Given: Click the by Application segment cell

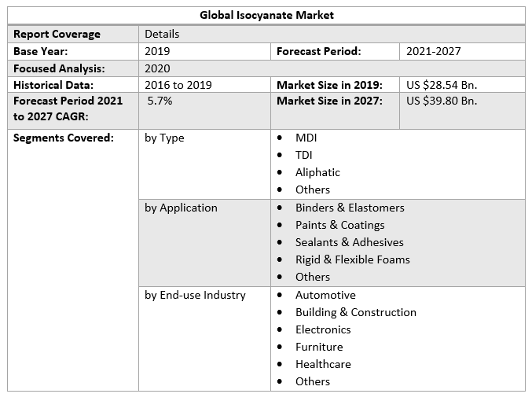Looking at the screenshot, I should coord(182,208).
